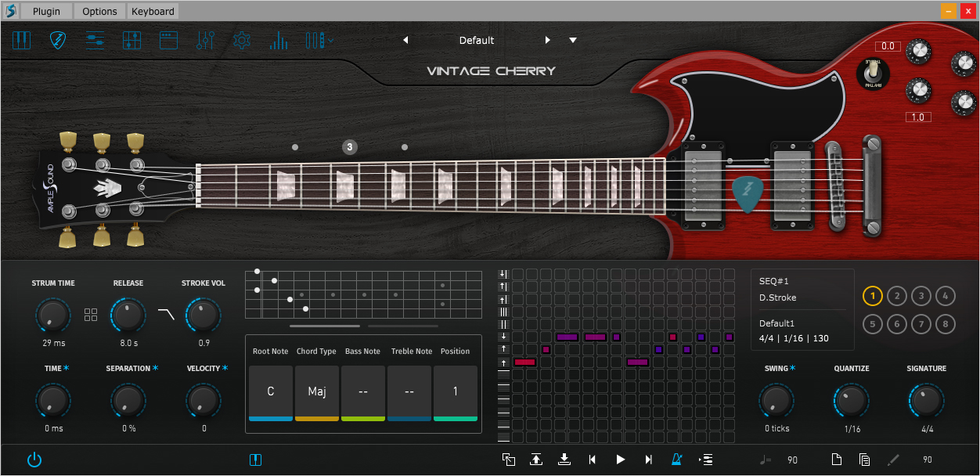Toggle the plugin power button
Viewport: 980px width, 476px height.
click(34, 460)
